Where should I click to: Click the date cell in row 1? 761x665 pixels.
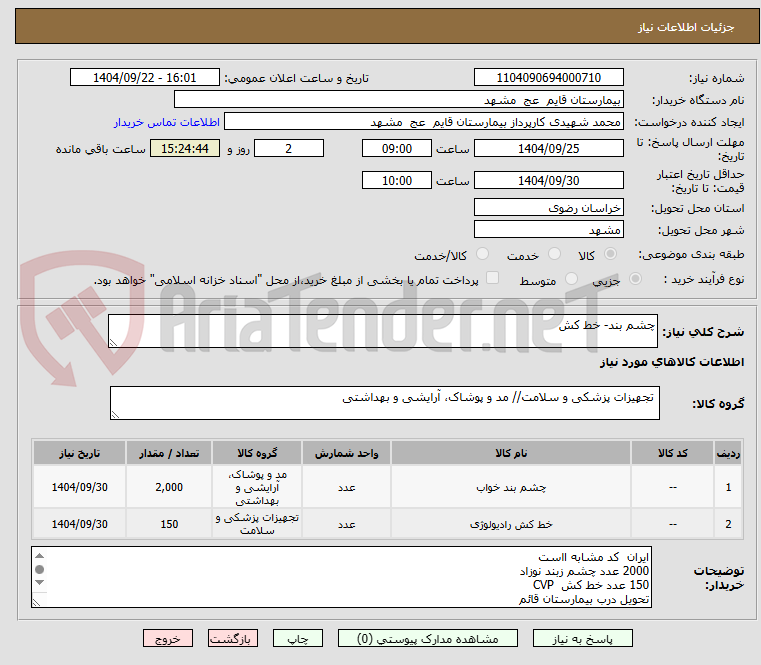pyautogui.click(x=80, y=487)
